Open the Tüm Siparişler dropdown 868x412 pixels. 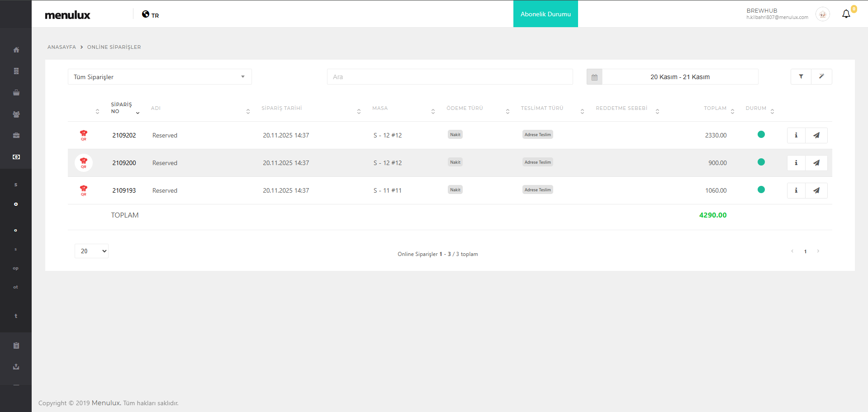(160, 77)
